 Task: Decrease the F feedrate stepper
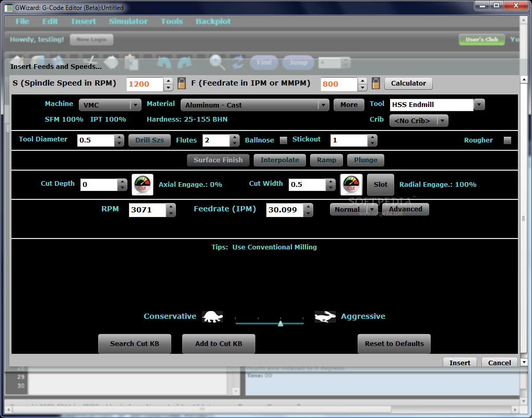pyautogui.click(x=362, y=87)
